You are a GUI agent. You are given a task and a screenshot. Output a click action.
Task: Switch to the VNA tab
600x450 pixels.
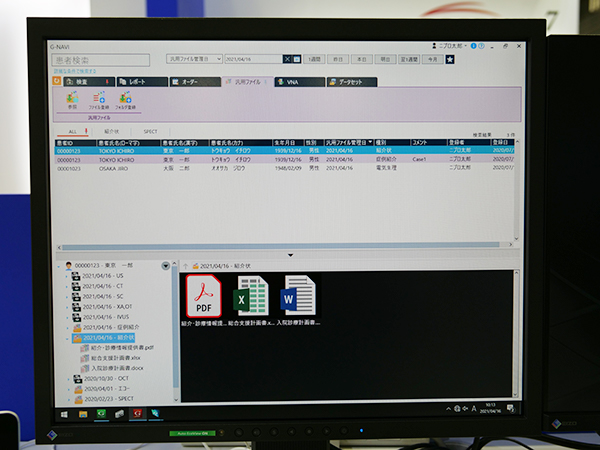click(x=300, y=80)
